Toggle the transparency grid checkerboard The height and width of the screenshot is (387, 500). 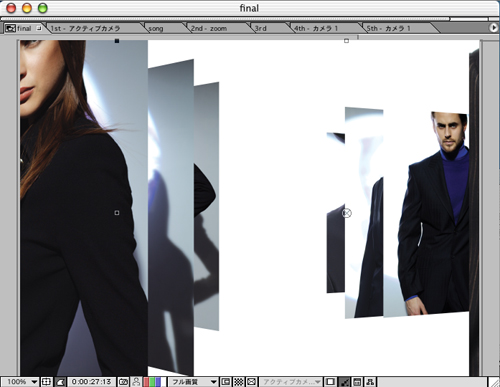point(239,382)
